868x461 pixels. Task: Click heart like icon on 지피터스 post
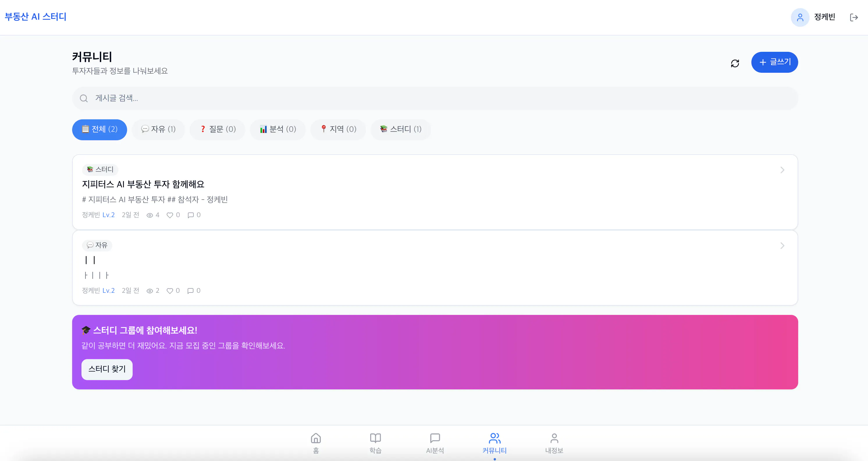click(170, 215)
